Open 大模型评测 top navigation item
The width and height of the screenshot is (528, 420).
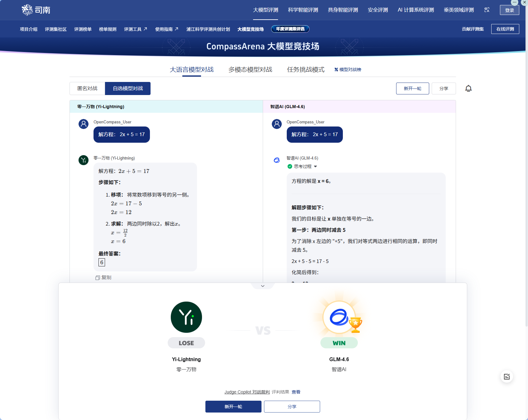coord(266,10)
